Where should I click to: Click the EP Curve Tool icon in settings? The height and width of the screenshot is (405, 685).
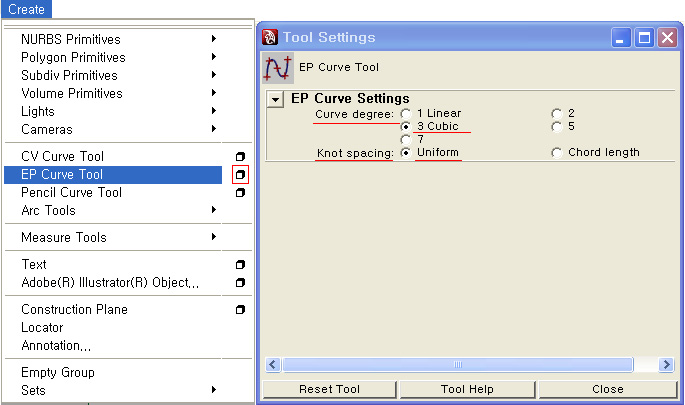coord(278,68)
